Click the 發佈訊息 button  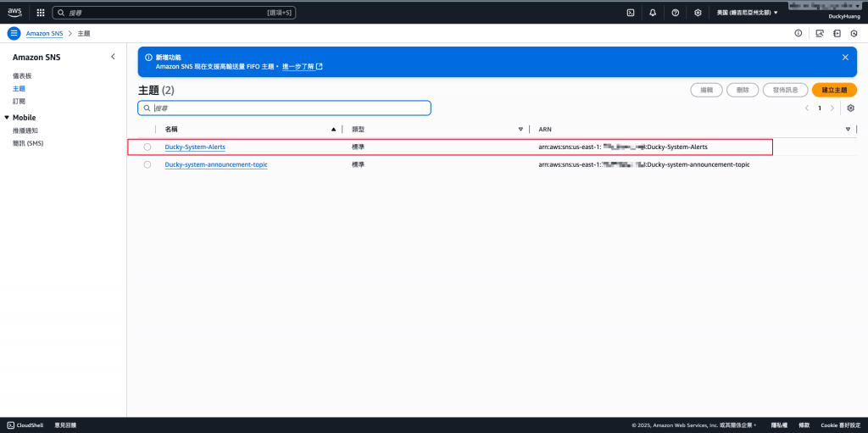pyautogui.click(x=785, y=90)
